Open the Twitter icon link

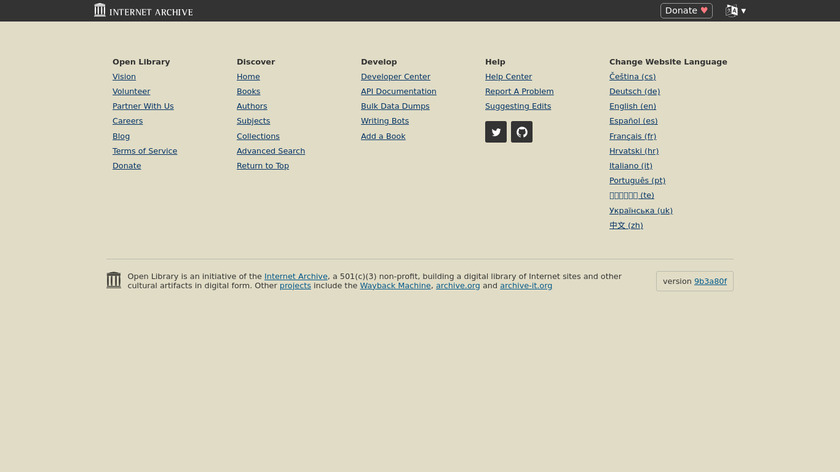click(x=496, y=132)
